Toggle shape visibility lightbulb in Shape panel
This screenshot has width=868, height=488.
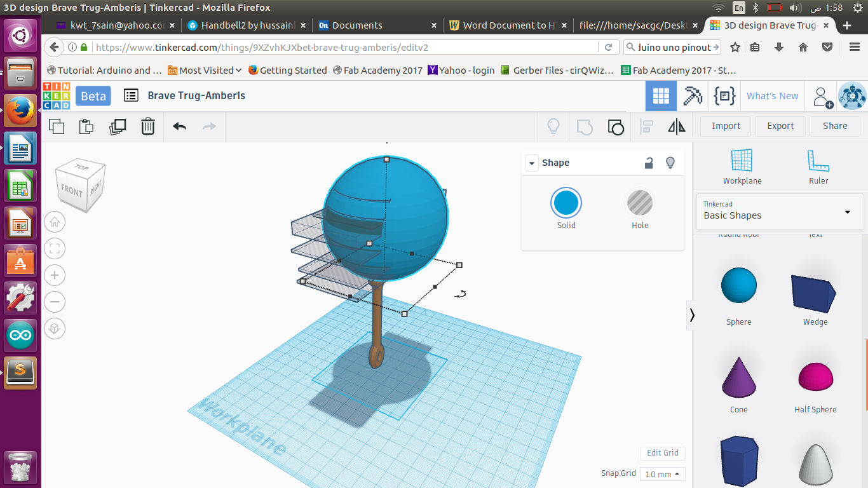coord(670,163)
